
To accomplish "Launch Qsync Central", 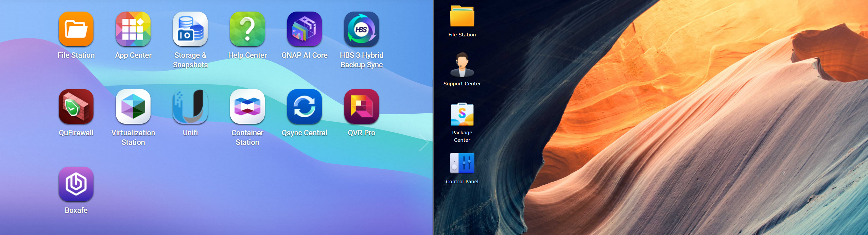I will pyautogui.click(x=305, y=106).
